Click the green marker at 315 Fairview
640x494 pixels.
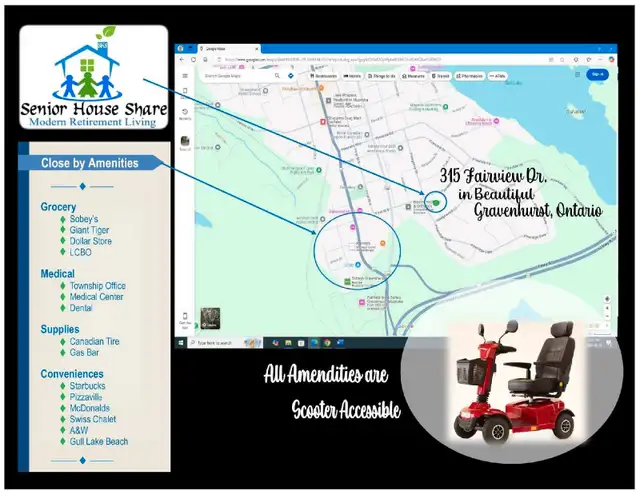(x=436, y=202)
